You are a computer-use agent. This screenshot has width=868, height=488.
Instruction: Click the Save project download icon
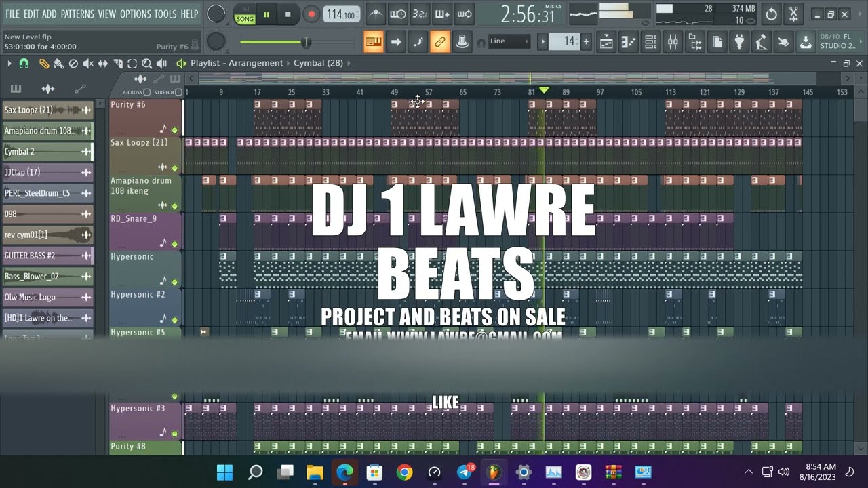click(806, 42)
